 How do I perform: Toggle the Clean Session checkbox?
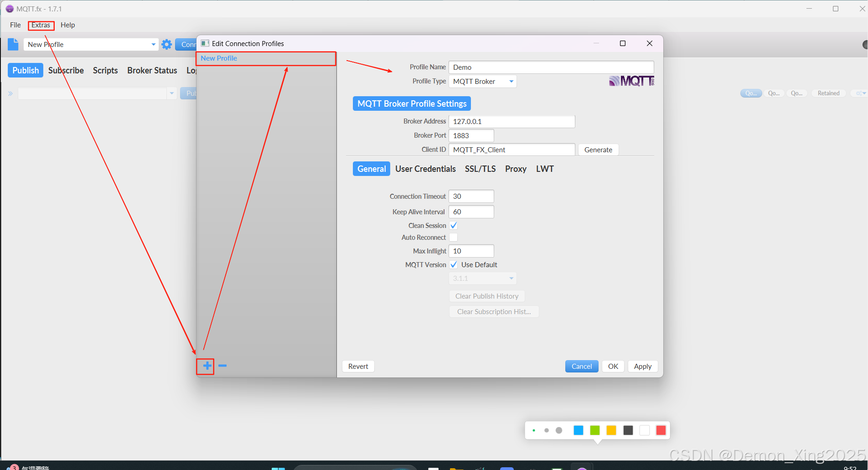[x=454, y=226]
